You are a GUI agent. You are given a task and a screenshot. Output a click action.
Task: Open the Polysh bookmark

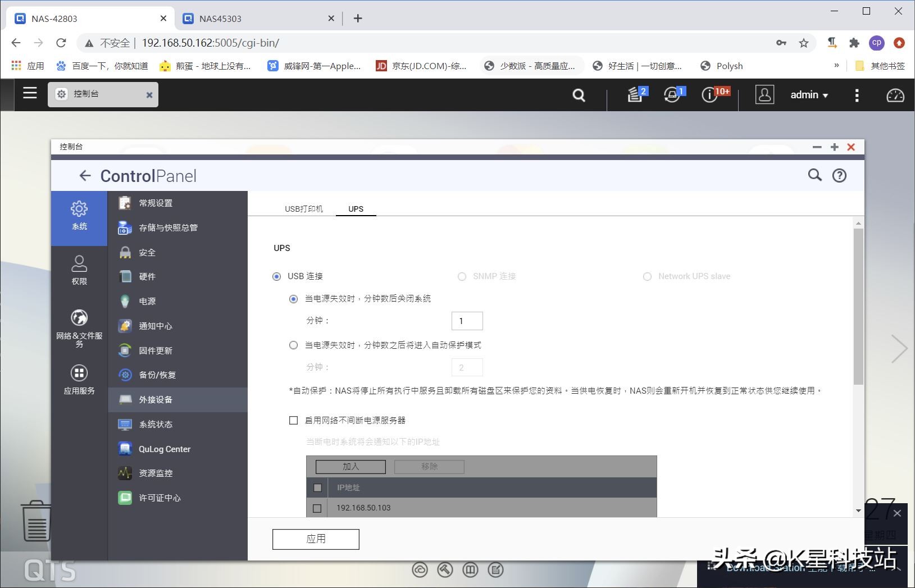click(722, 66)
